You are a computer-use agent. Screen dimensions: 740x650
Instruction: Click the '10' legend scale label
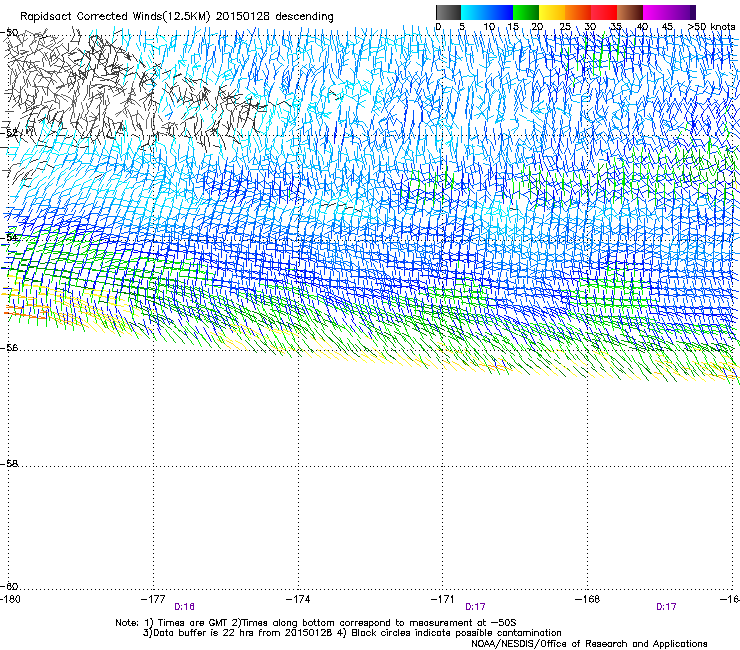tap(489, 27)
